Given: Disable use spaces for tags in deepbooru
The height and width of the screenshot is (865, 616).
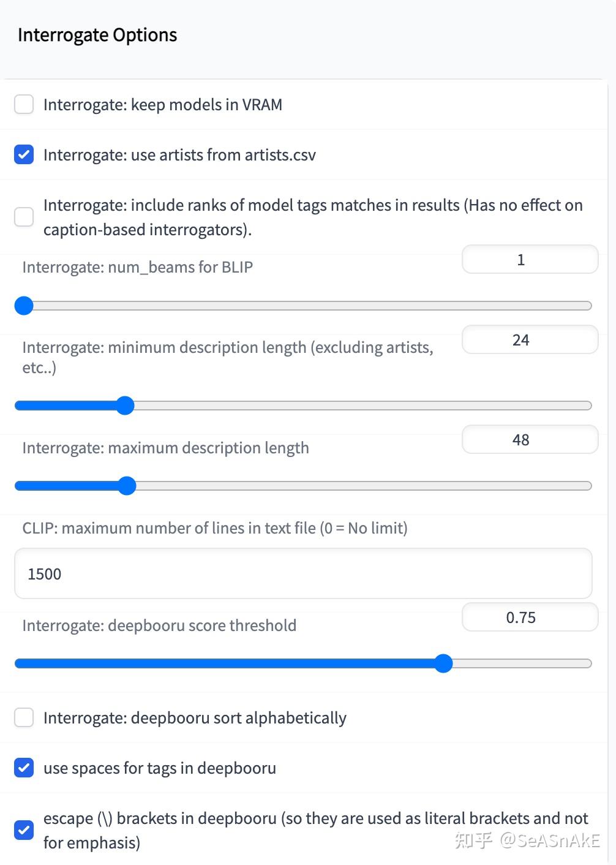Looking at the screenshot, I should point(24,768).
